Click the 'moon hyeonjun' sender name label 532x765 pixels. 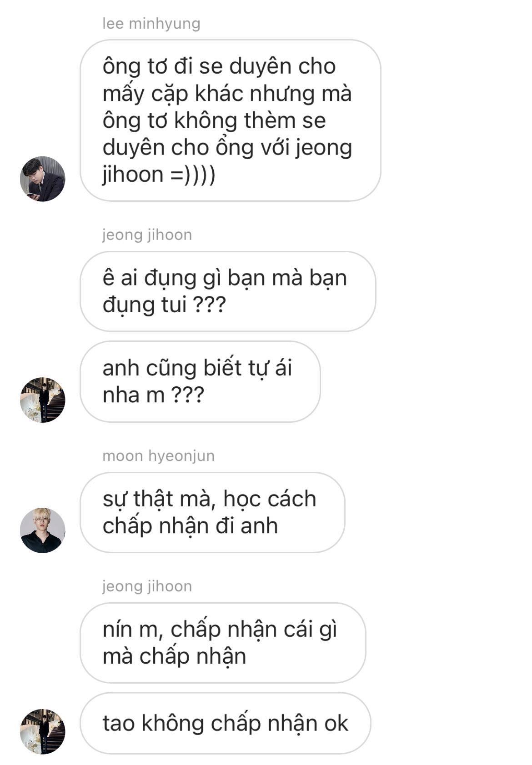[x=159, y=456]
